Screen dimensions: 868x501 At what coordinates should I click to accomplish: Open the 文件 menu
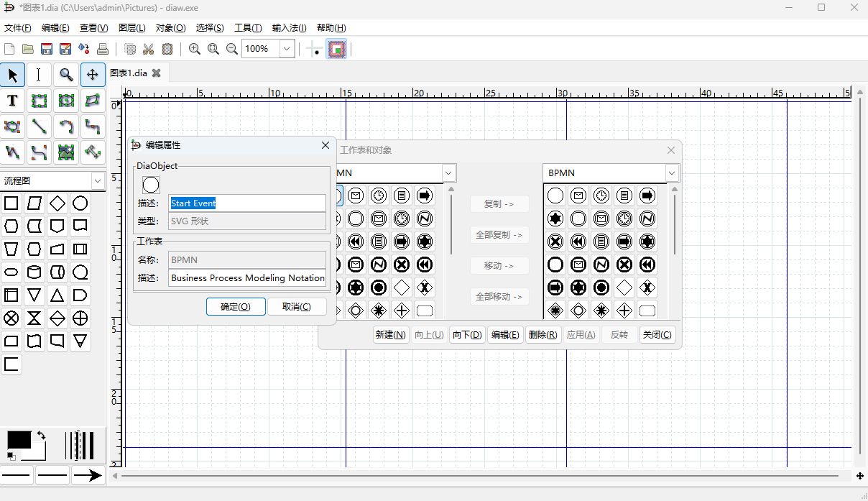pos(18,28)
